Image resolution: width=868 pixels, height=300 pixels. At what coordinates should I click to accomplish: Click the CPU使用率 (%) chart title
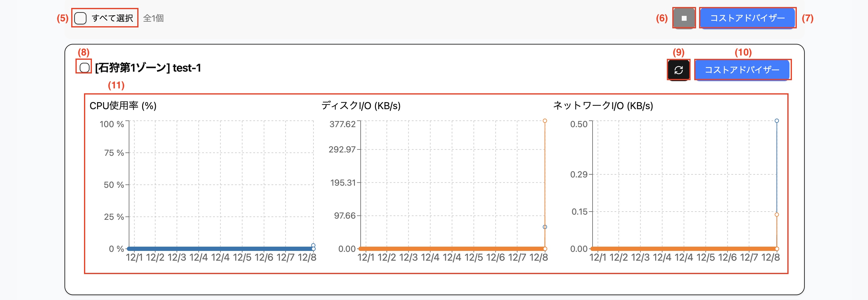tap(123, 105)
